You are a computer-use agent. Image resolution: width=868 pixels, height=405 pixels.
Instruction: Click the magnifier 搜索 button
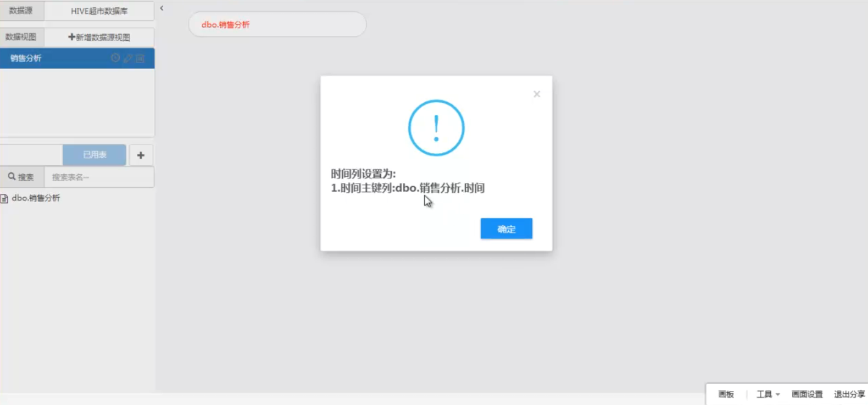21,177
